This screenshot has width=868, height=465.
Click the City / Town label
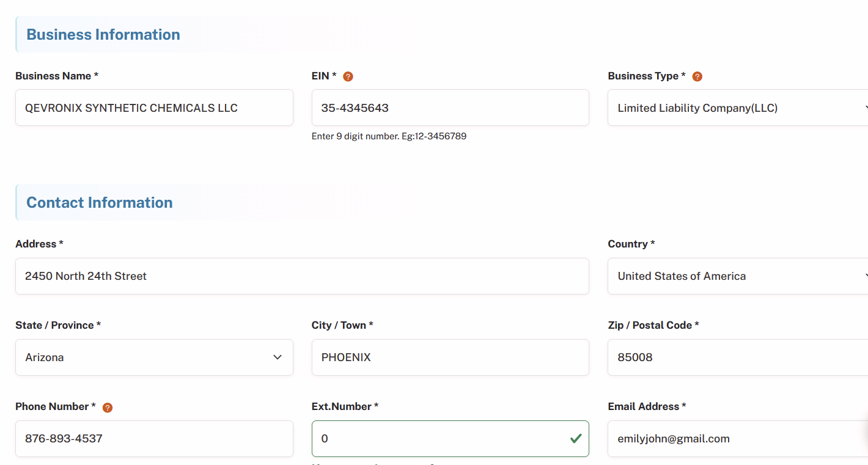pyautogui.click(x=342, y=325)
